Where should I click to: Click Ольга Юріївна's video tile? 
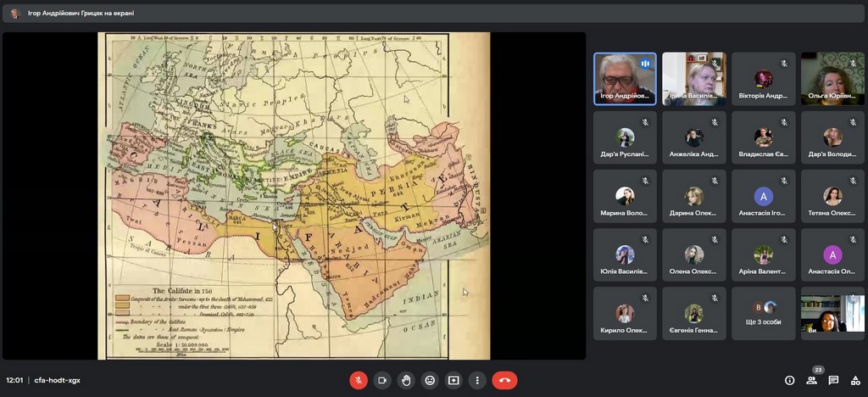[832, 79]
